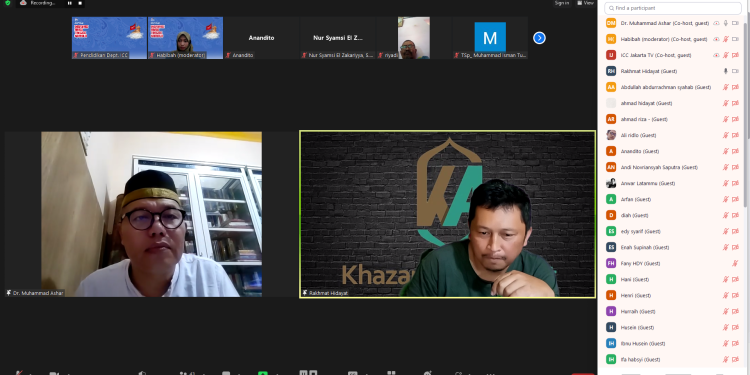This screenshot has width=750, height=375.
Task: Toggle the disabled camera for ahmad hidayat
Action: tap(735, 103)
